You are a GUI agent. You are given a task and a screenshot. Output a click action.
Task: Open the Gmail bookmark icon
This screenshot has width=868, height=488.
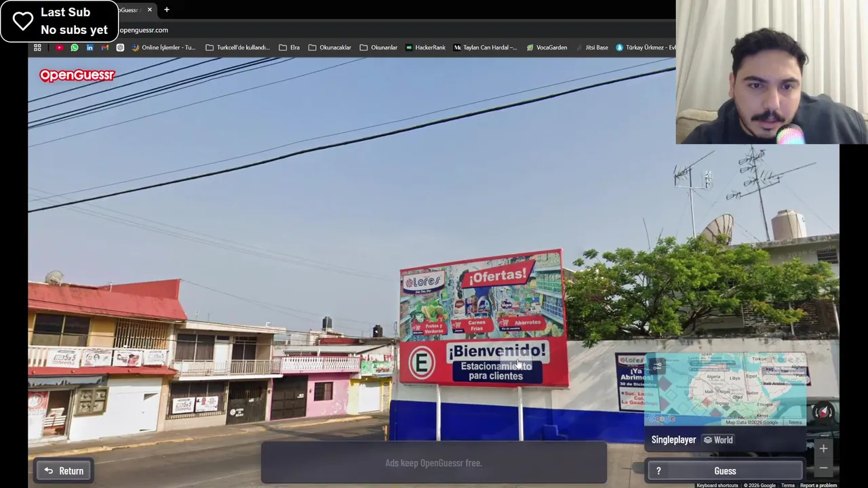pyautogui.click(x=104, y=47)
